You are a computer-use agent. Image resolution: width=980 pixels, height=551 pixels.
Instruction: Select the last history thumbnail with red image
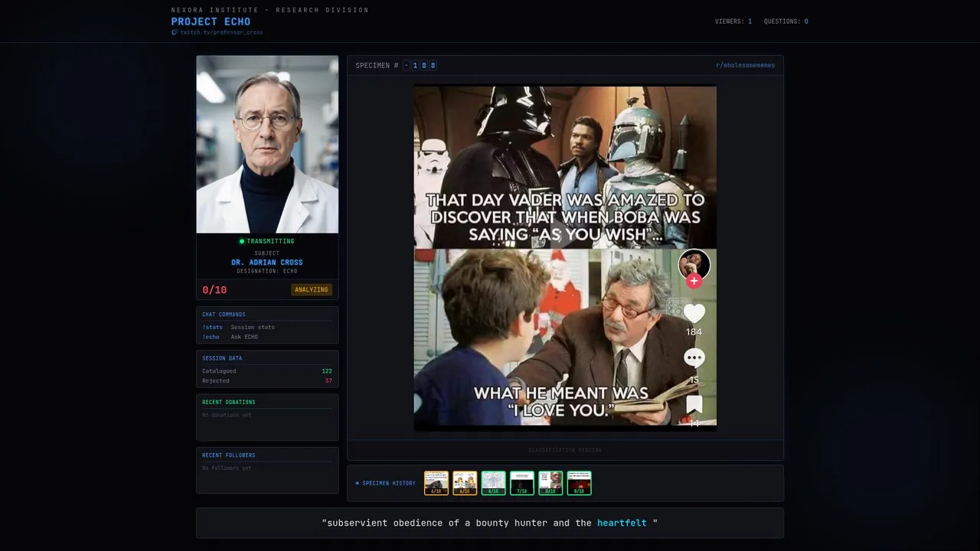pos(580,483)
